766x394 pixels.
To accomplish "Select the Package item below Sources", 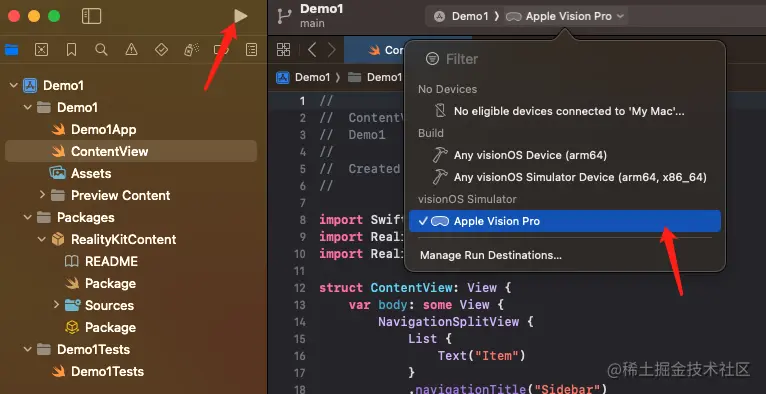I will pyautogui.click(x=110, y=327).
